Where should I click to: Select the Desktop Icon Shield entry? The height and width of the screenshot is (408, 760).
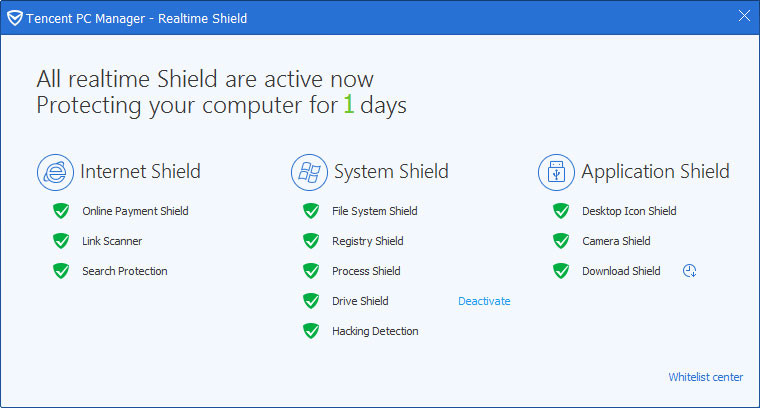(x=629, y=211)
